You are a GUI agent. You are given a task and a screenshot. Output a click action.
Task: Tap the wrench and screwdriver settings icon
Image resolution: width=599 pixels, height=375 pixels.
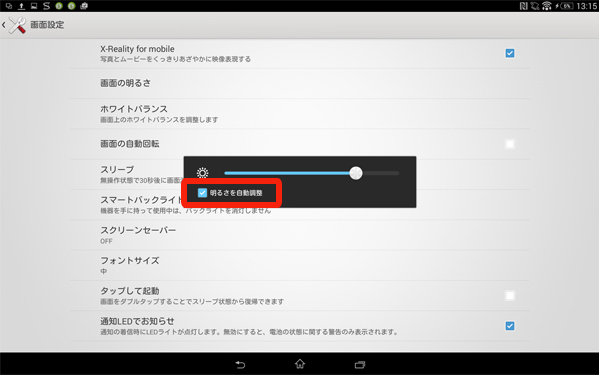click(17, 25)
